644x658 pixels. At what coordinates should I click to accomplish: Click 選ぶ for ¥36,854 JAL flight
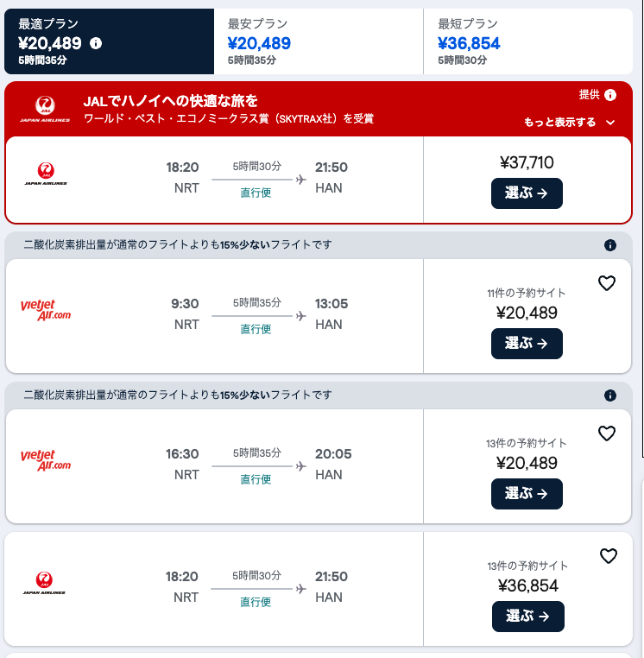tap(527, 616)
